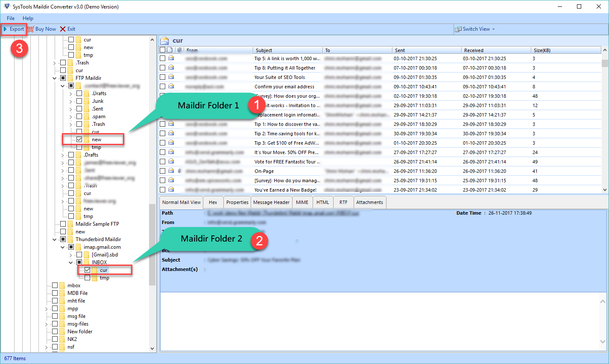Click the red Exit X icon
Image resolution: width=609 pixels, height=364 pixels.
(x=63, y=29)
